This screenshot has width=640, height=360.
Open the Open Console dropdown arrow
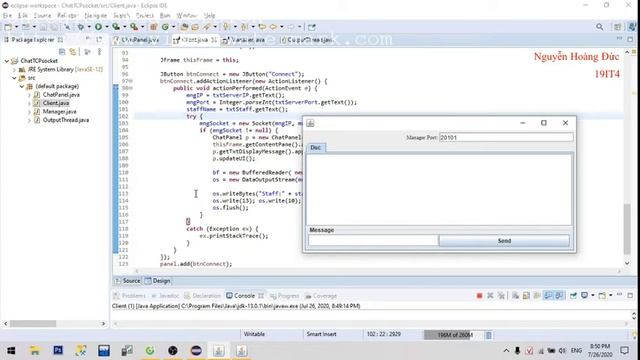tap(611, 296)
